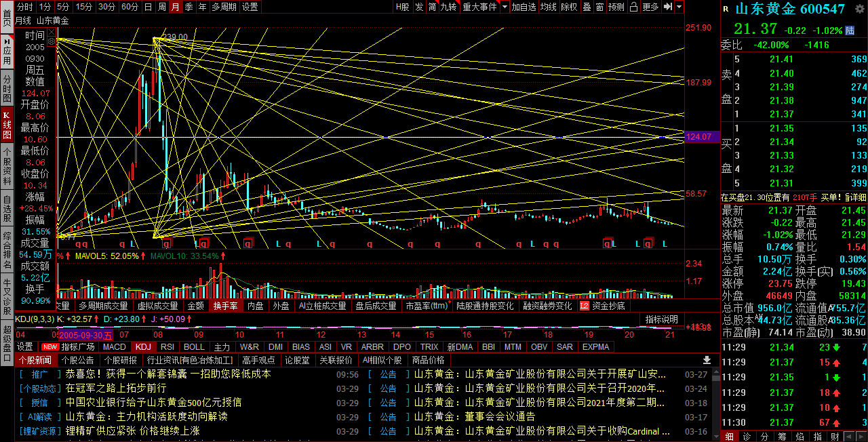Select the 1分 one-minute period
This screenshot has width=868, height=442.
coord(45,7)
